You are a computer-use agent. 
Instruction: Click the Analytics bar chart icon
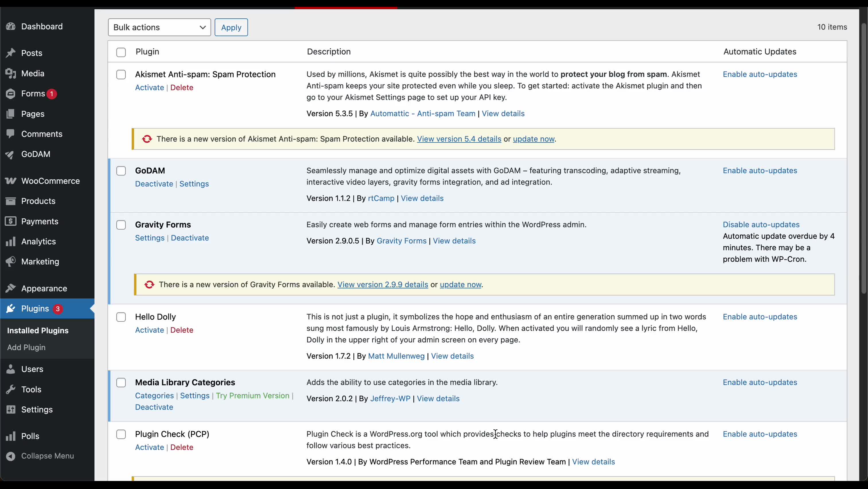click(x=11, y=241)
